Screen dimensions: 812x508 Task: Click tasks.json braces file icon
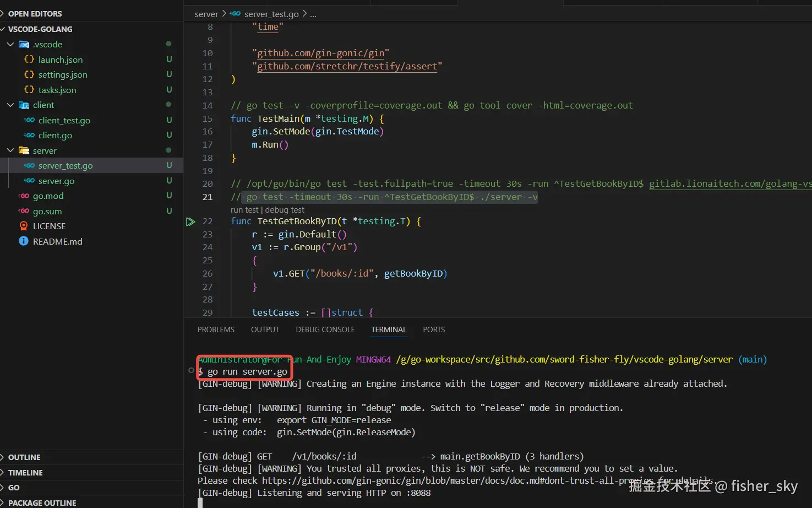[29, 89]
